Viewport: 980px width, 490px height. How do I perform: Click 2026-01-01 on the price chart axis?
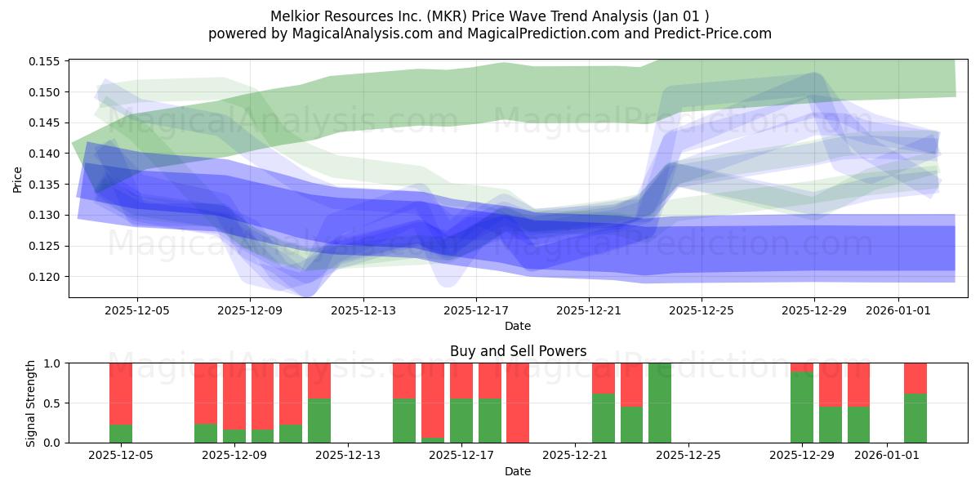tap(899, 310)
